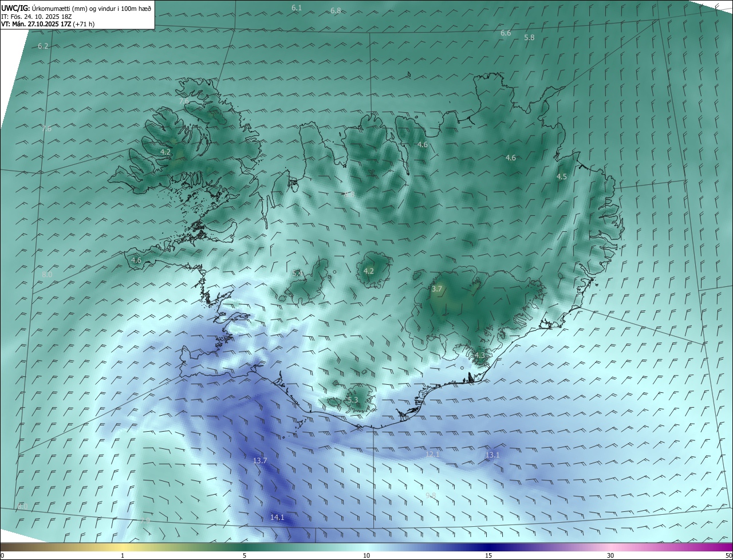
Task: Click the 9.8 value label
Action: [x=431, y=496]
